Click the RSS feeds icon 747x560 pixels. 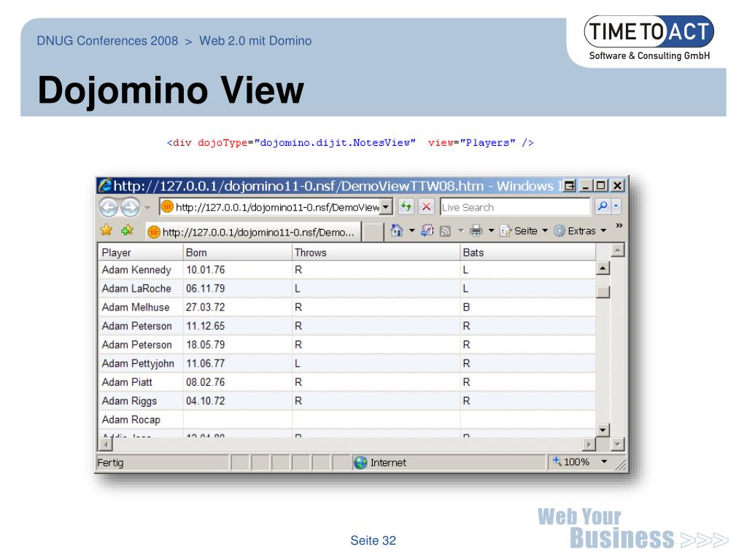click(445, 231)
